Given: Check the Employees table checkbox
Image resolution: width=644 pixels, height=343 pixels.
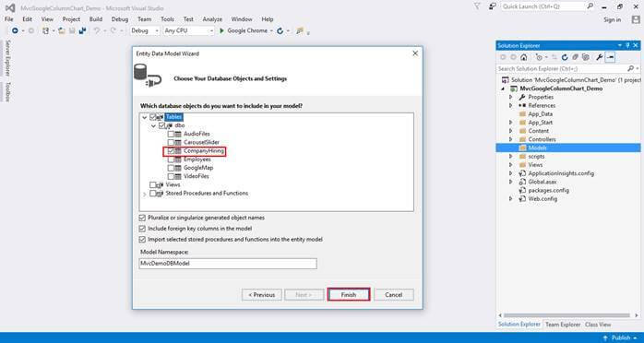Looking at the screenshot, I should point(171,160).
